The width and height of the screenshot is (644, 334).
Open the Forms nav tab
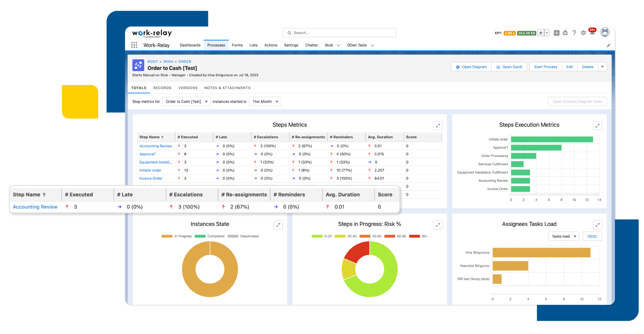[x=237, y=45]
